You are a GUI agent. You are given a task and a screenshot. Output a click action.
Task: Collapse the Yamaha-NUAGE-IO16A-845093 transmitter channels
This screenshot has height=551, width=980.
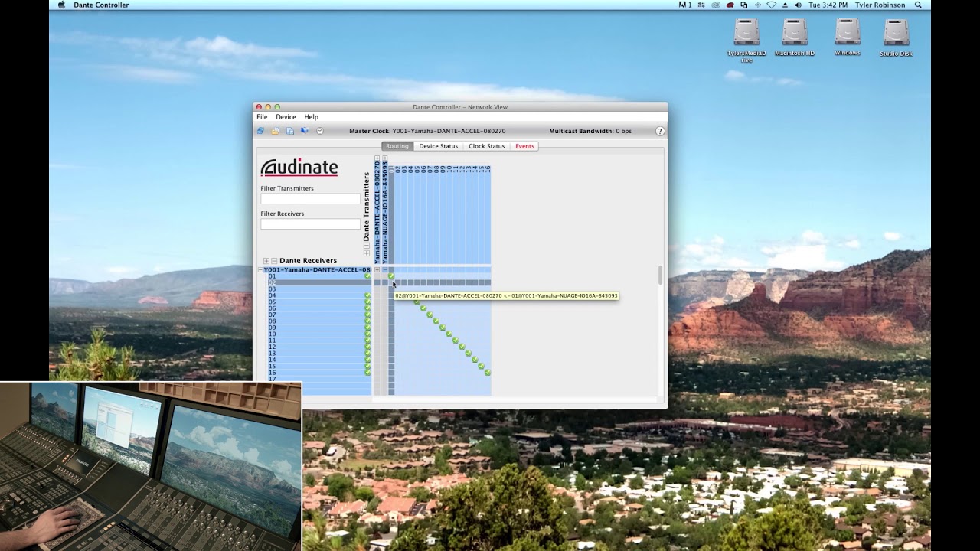click(x=384, y=158)
